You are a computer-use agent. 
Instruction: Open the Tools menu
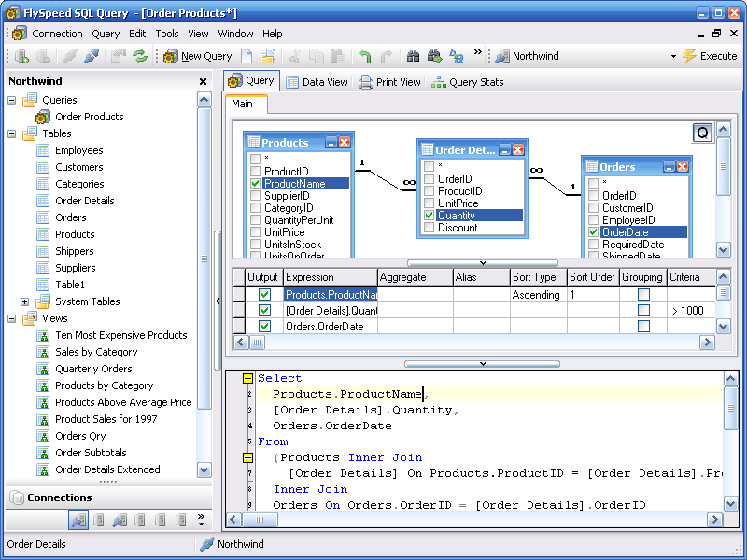point(167,33)
